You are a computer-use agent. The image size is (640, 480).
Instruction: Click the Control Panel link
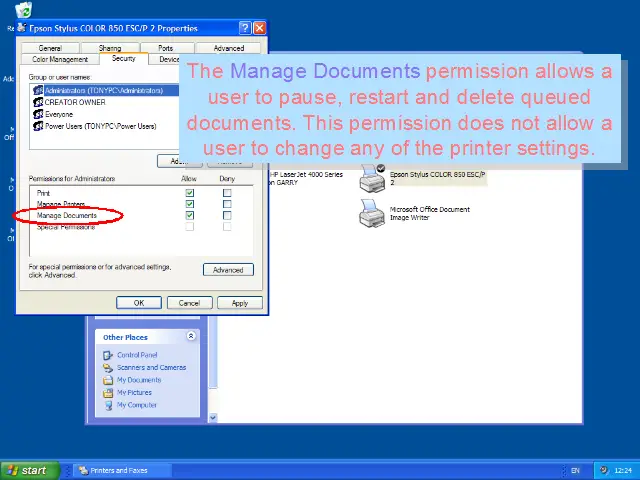(137, 355)
